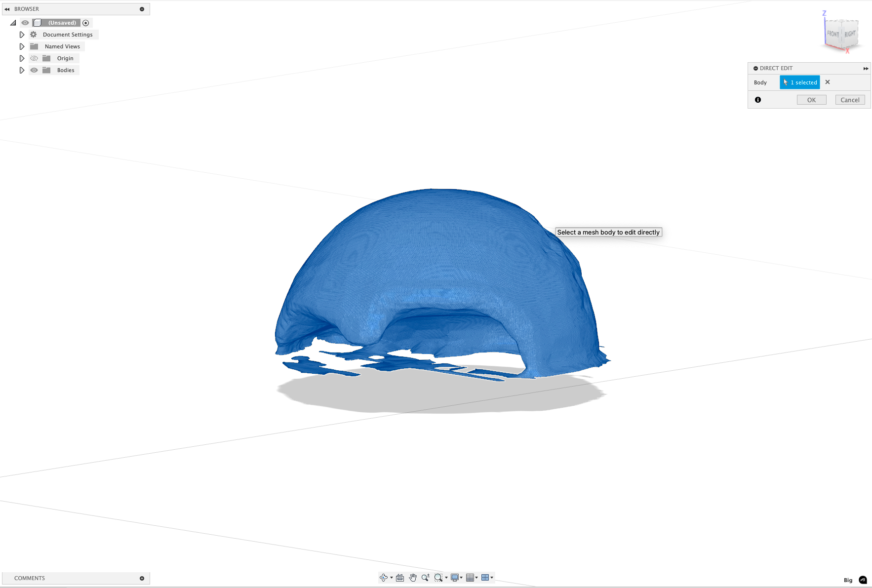Hide the Bodies folder via eye icon
The image size is (872, 588).
(x=34, y=70)
